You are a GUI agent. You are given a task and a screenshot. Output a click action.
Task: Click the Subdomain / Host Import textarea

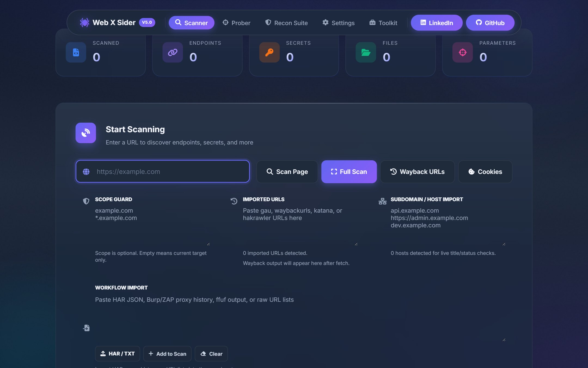coord(448,226)
